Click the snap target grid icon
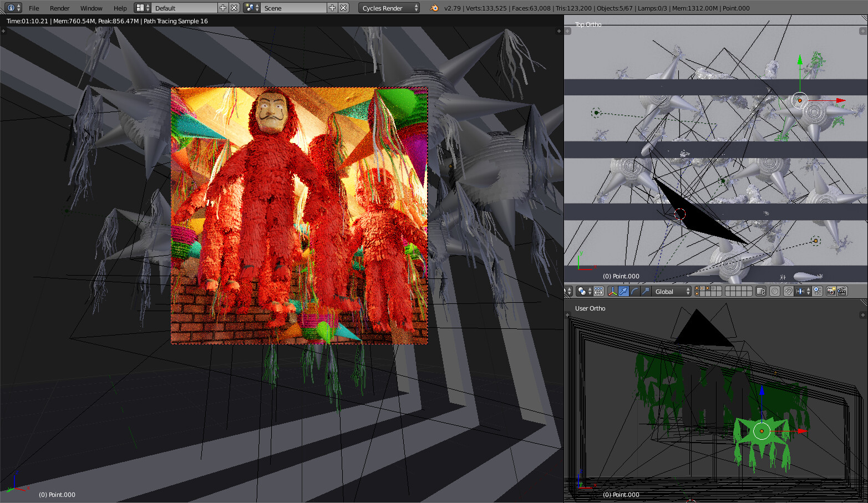Image resolution: width=868 pixels, height=503 pixels. coord(818,291)
